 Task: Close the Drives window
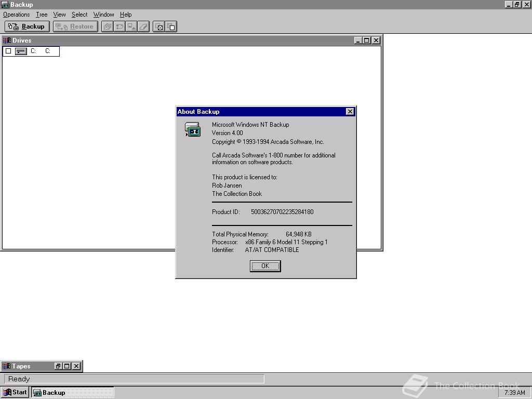point(376,41)
